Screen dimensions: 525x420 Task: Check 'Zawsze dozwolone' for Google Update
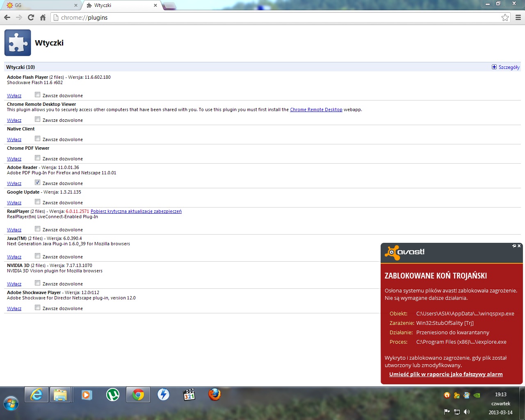coord(37,202)
